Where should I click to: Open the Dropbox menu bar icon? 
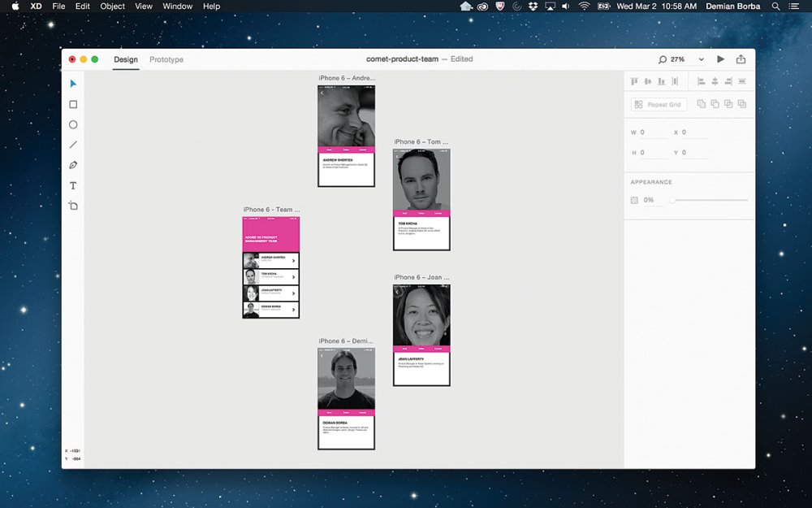point(533,7)
